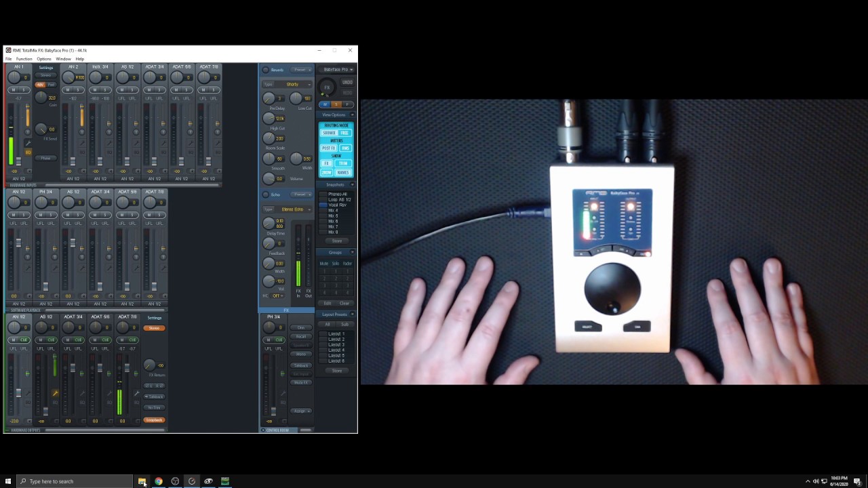
Task: Toggle Loopback on the hardware output
Action: click(154, 420)
